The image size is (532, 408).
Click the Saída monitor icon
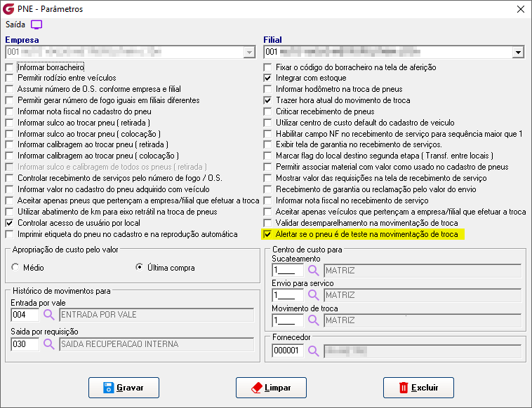(36, 25)
